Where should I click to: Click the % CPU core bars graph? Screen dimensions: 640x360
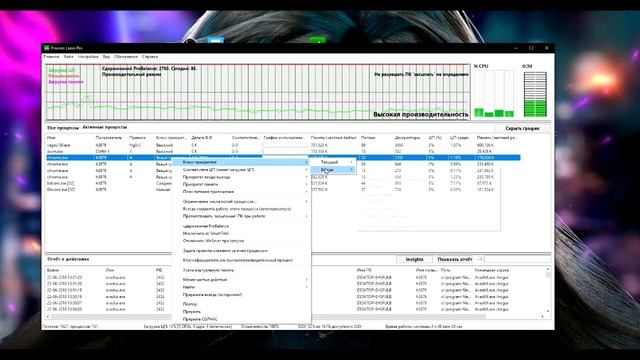[493, 94]
